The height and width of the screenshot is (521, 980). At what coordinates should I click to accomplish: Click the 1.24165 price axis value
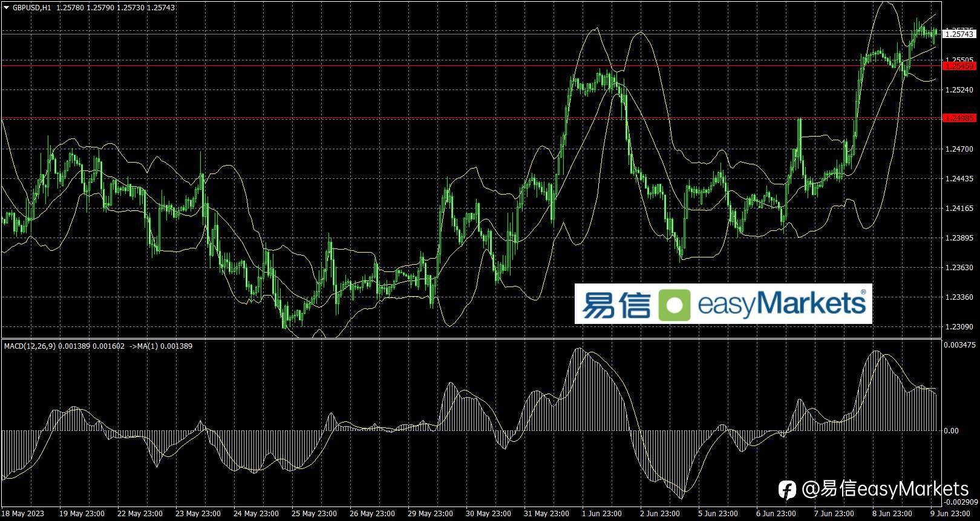[959, 208]
